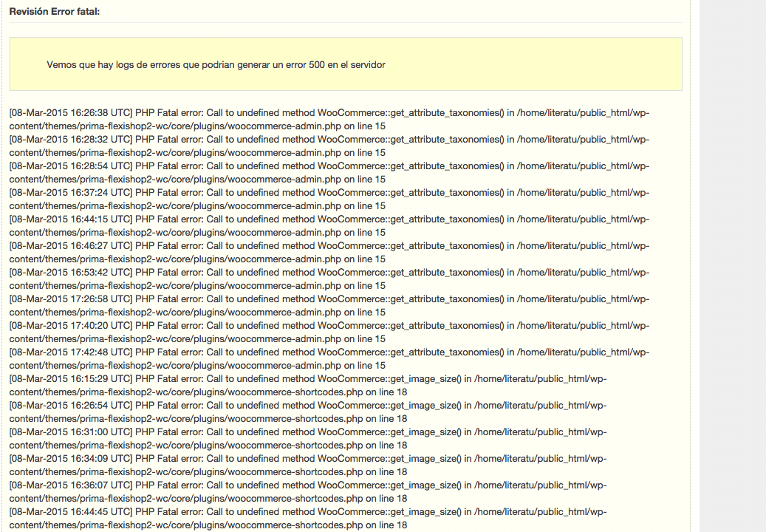Select log entry timestamped 16:37:24 UTC
766x532 pixels.
(329, 199)
